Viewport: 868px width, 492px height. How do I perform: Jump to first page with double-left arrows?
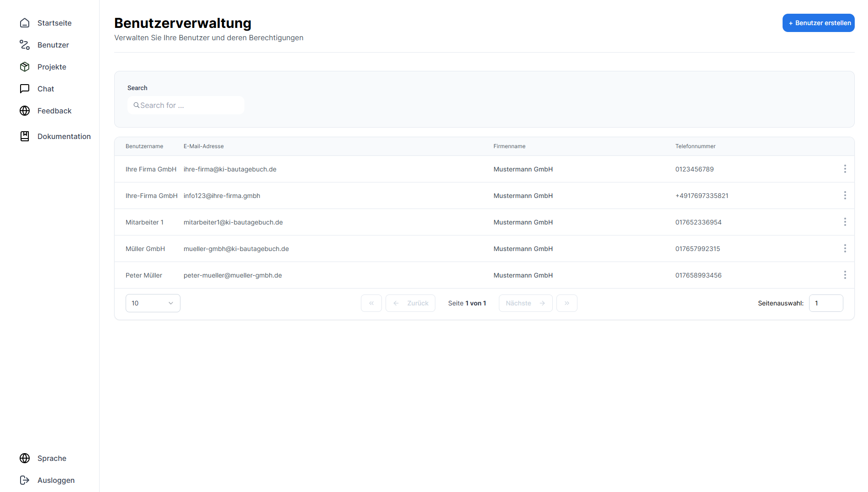(x=371, y=303)
